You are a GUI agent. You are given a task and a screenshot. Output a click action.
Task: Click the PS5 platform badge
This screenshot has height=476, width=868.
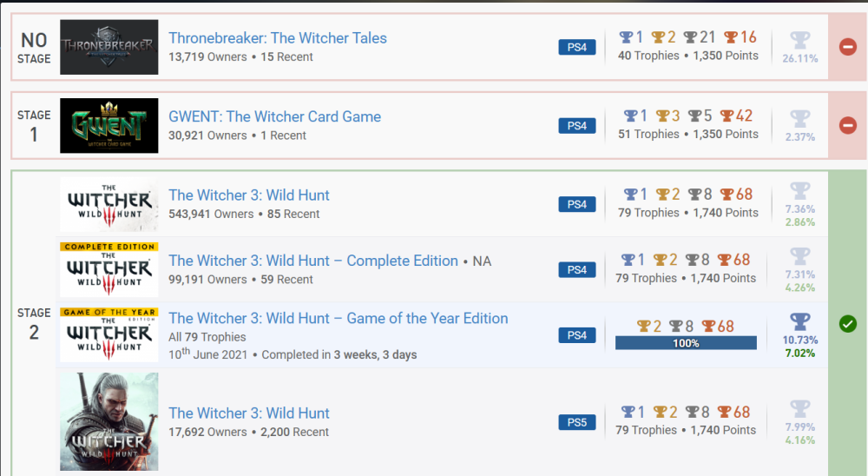coord(577,422)
